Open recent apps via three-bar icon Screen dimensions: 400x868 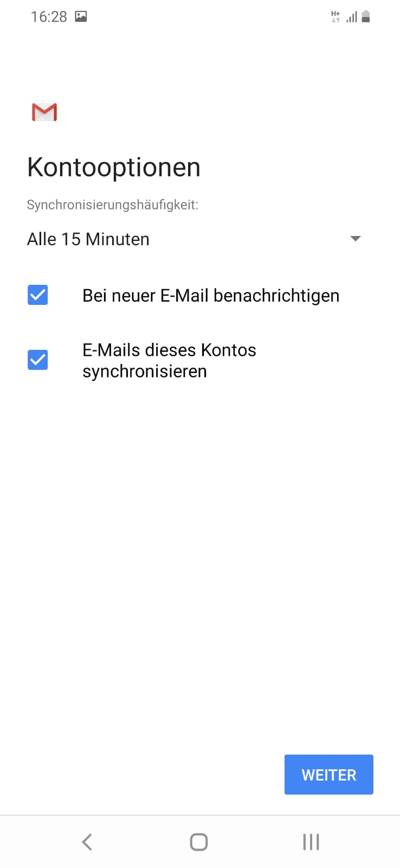tap(311, 842)
